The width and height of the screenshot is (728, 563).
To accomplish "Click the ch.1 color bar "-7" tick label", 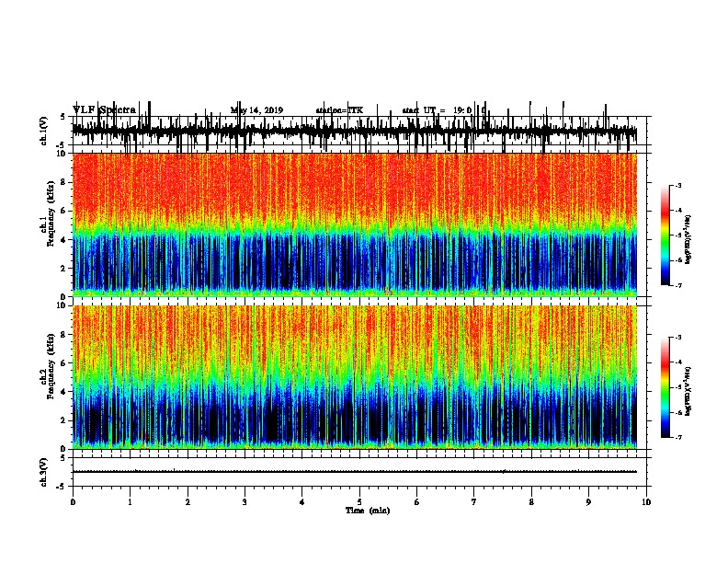I will pos(677,285).
